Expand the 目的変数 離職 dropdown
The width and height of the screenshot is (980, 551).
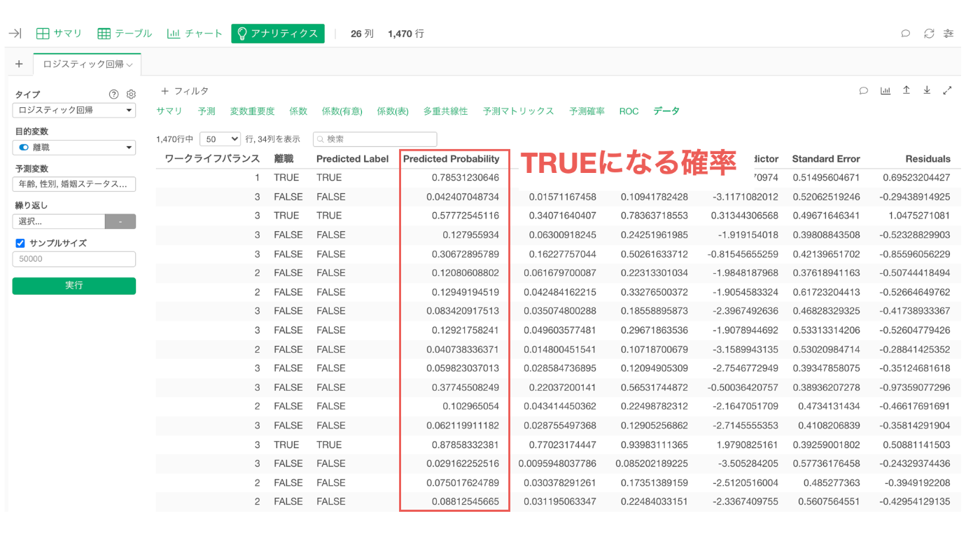click(74, 148)
